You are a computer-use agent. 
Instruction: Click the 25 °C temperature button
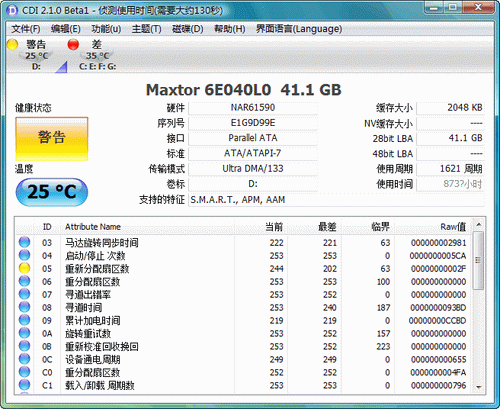pyautogui.click(x=52, y=192)
